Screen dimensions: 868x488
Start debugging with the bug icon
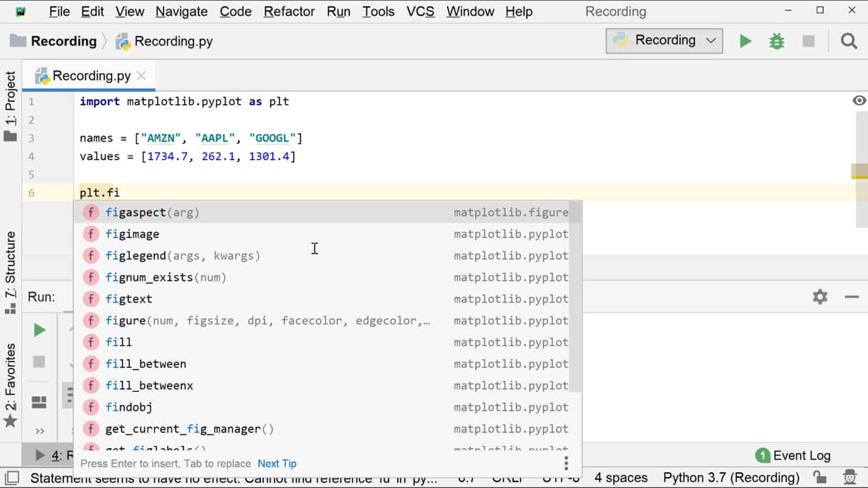point(777,41)
